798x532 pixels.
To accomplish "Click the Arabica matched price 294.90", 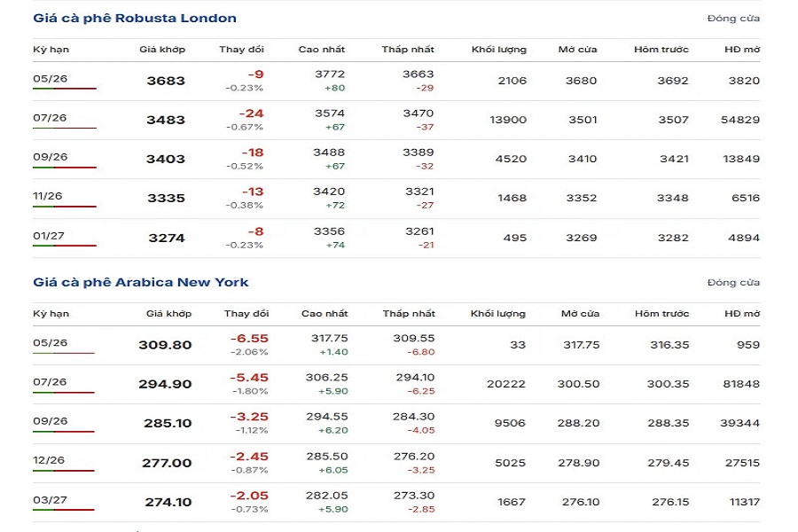I will coord(165,384).
